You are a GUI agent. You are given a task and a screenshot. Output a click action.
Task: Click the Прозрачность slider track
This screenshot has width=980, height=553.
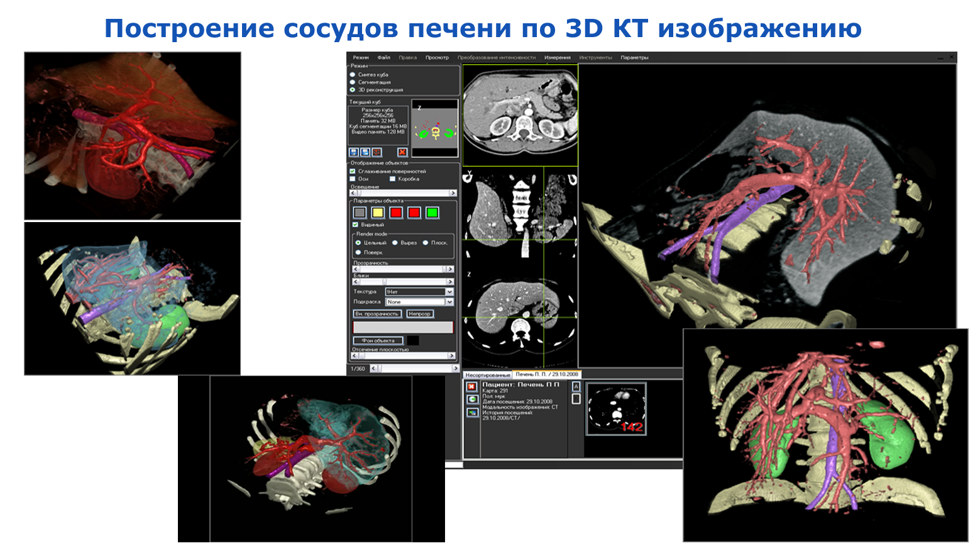[x=403, y=269]
